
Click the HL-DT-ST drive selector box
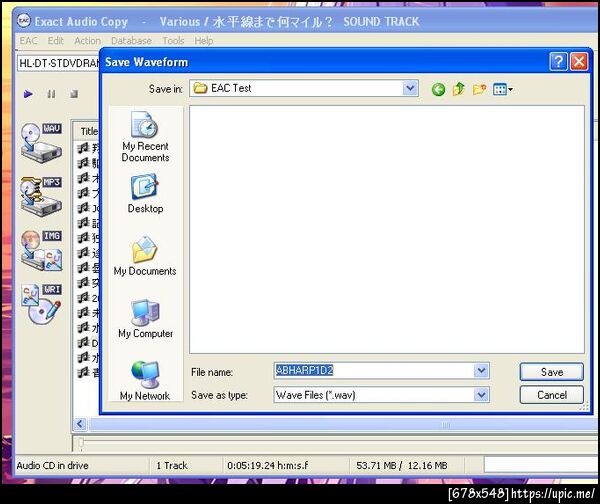tap(58, 64)
